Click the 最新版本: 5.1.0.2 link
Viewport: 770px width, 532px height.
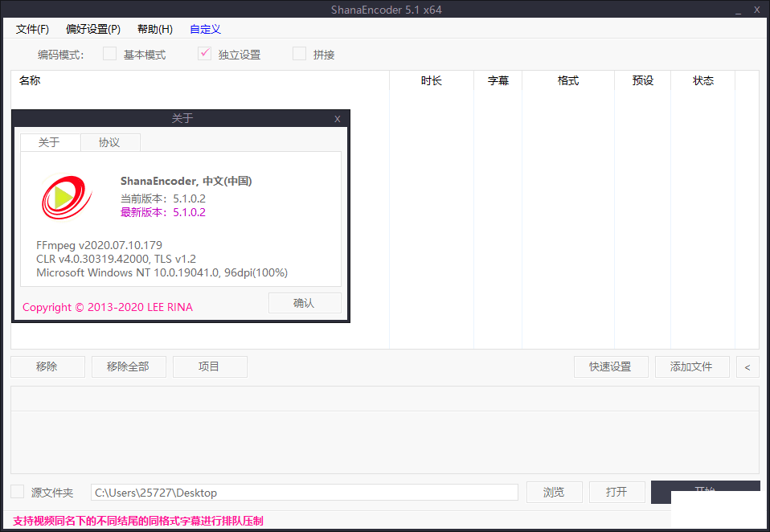tap(163, 212)
